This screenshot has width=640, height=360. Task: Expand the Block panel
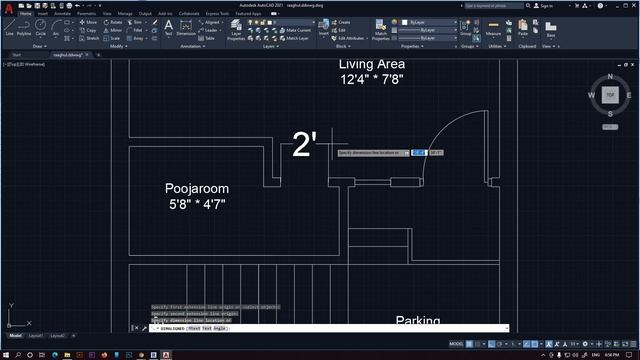(x=343, y=46)
